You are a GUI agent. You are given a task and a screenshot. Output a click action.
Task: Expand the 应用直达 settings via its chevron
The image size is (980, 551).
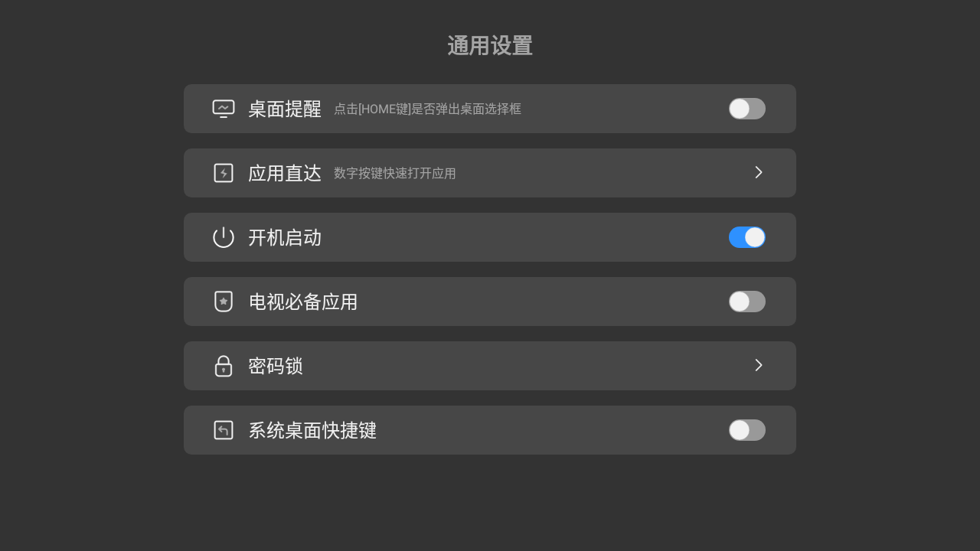[758, 173]
